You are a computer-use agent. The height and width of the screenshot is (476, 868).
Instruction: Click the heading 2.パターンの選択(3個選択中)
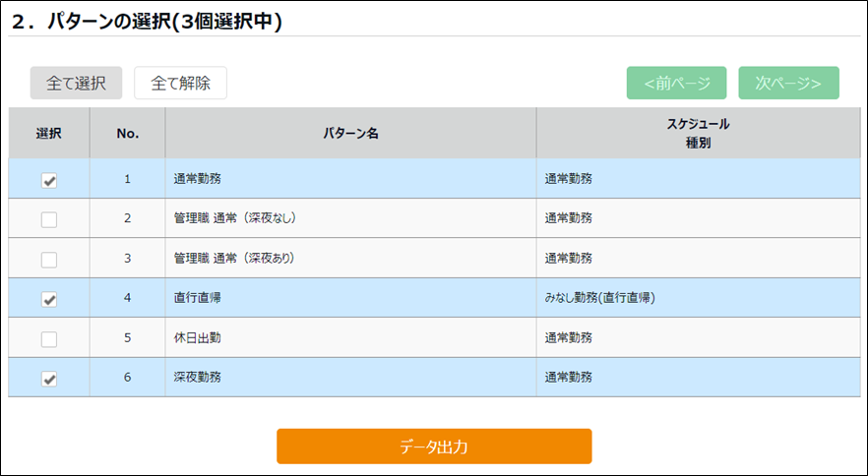point(147,22)
